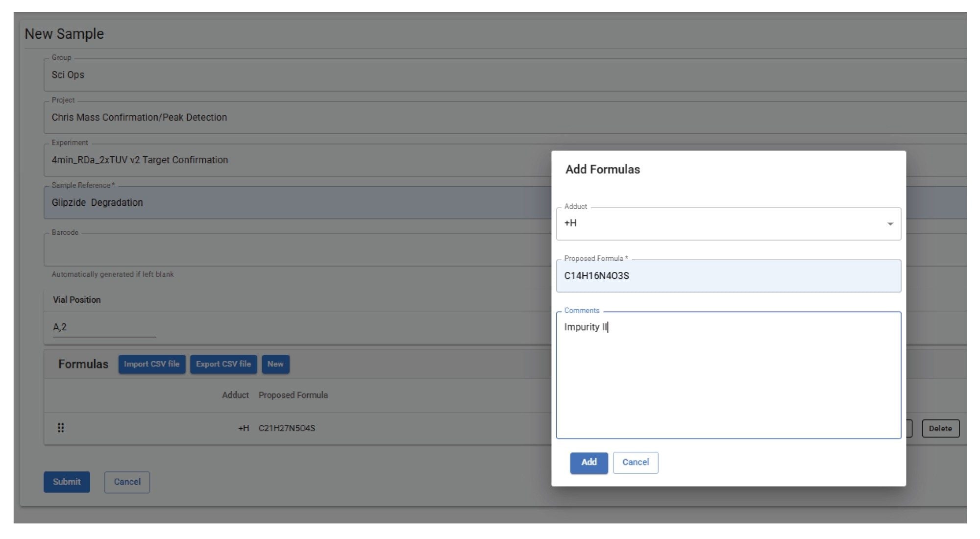
Task: Click the drag handle for C21H27N5O4S row
Action: coord(61,428)
